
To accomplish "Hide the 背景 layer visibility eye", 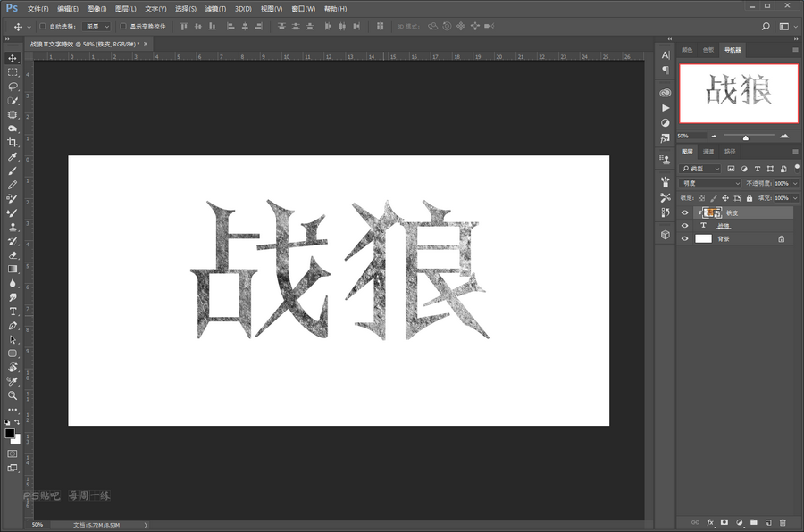I will pyautogui.click(x=684, y=239).
